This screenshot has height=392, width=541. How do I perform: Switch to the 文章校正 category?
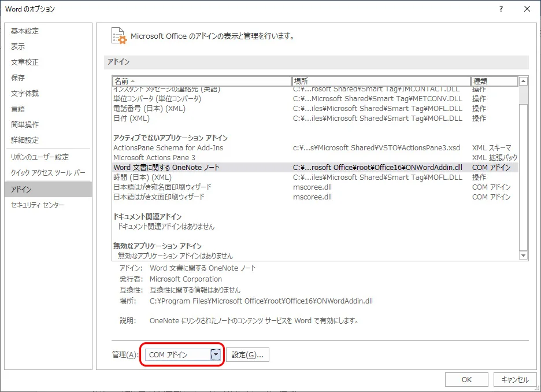coord(25,62)
